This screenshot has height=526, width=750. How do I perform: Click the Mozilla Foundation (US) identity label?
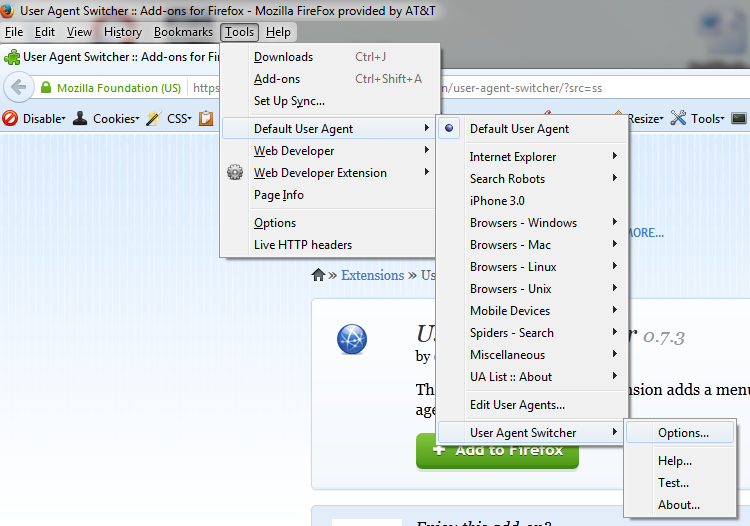(119, 88)
